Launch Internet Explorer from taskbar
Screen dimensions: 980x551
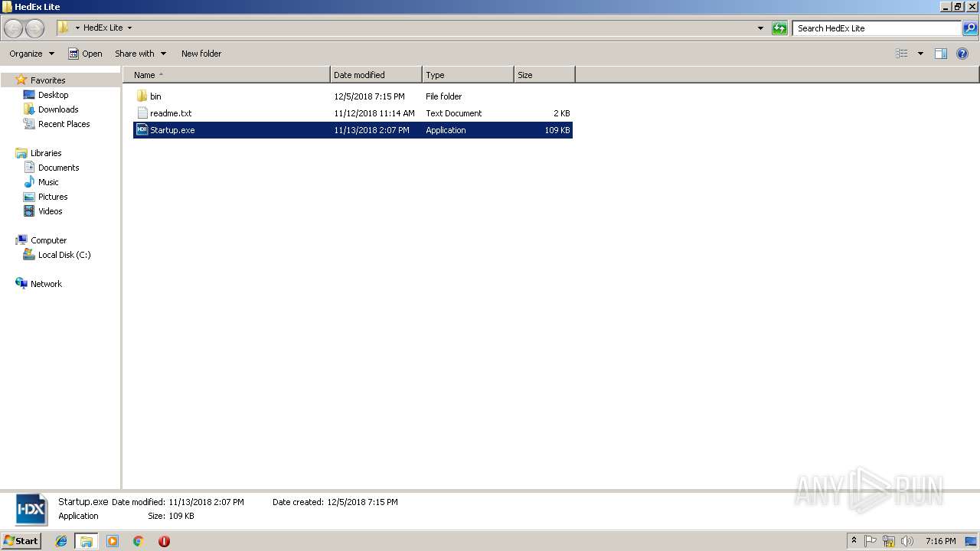pyautogui.click(x=61, y=541)
